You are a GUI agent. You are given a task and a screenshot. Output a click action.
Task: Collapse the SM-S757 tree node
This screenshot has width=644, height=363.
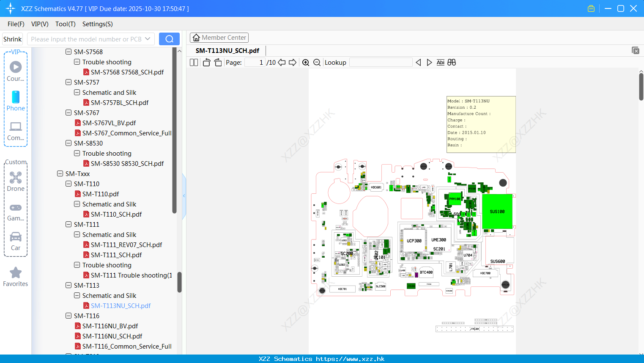pyautogui.click(x=69, y=82)
